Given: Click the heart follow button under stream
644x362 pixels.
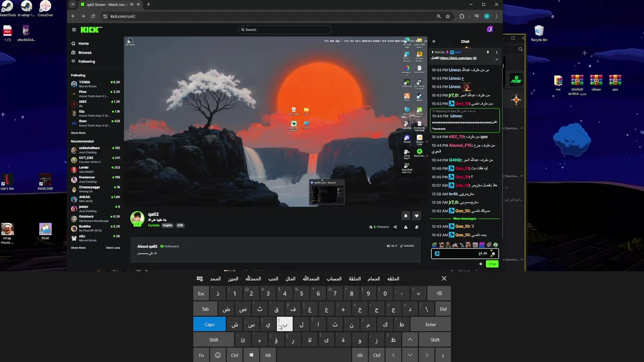Looking at the screenshot, I should coord(416,216).
